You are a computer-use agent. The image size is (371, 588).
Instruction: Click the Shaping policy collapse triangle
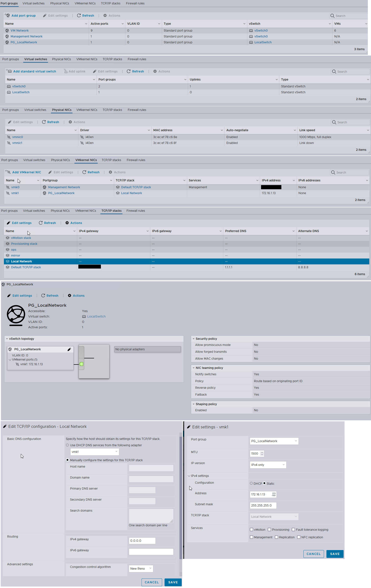click(193, 404)
